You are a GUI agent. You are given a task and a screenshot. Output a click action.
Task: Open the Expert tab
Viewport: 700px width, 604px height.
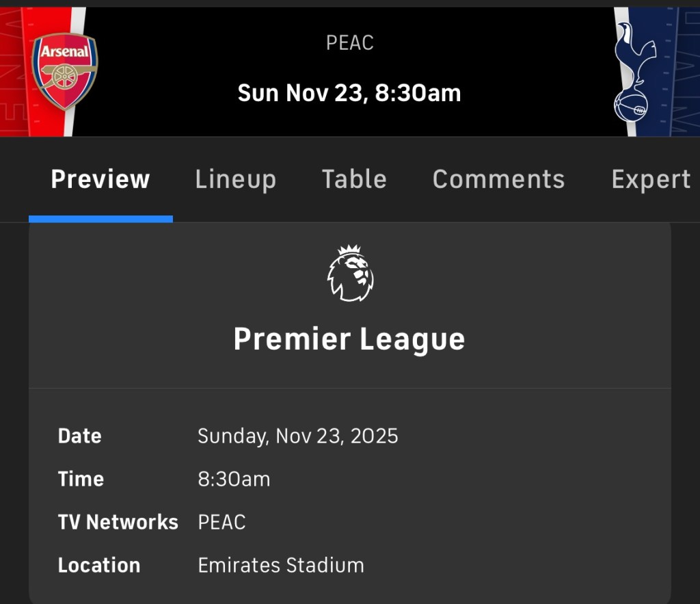(650, 179)
